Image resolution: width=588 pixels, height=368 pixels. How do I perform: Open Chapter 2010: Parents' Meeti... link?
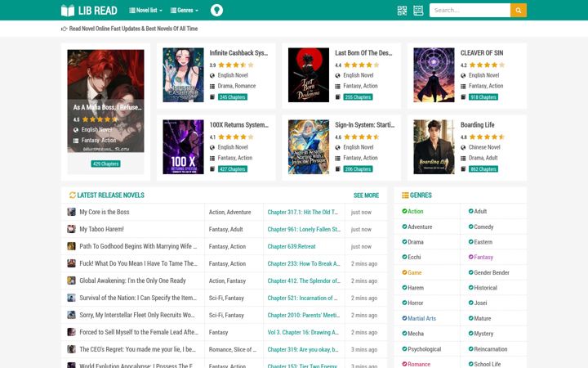click(x=303, y=316)
